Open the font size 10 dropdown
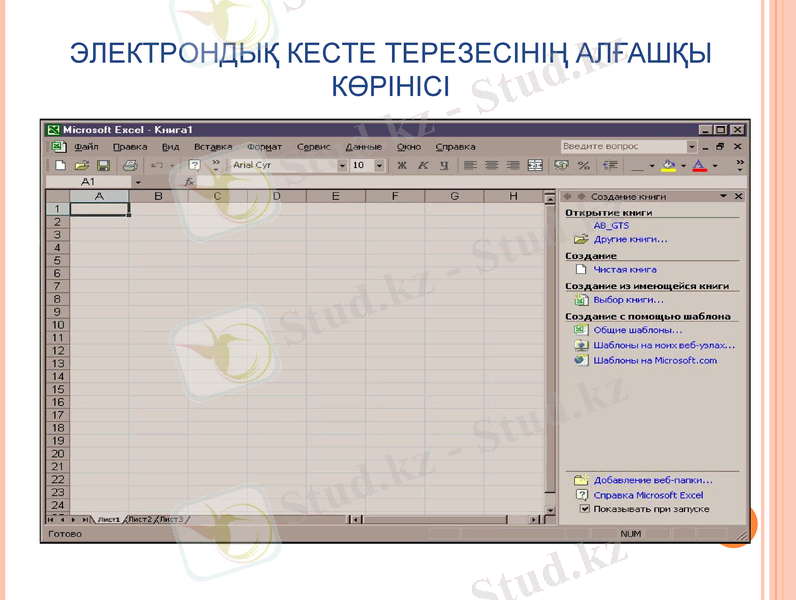Image resolution: width=796 pixels, height=600 pixels. [379, 165]
